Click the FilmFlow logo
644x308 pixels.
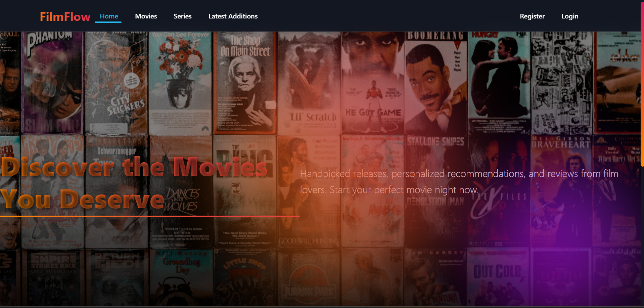(x=65, y=16)
